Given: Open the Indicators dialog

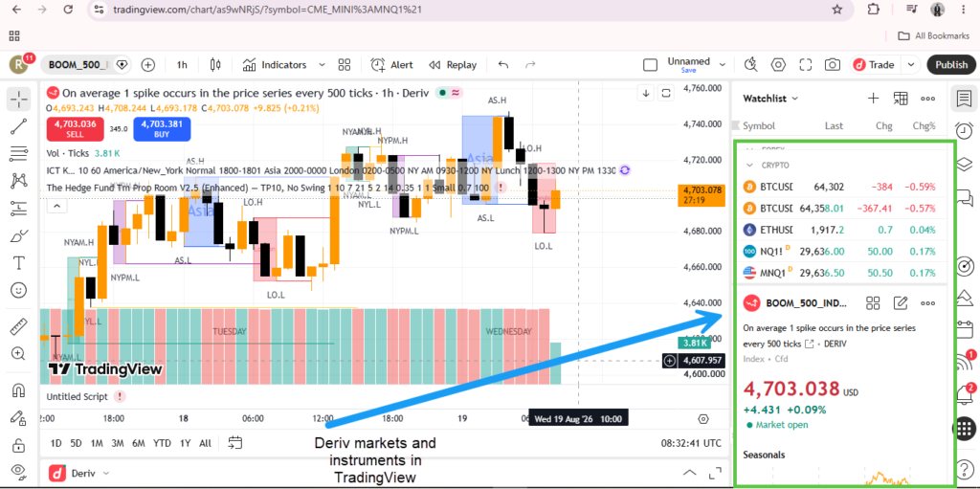Looking at the screenshot, I should tap(275, 64).
